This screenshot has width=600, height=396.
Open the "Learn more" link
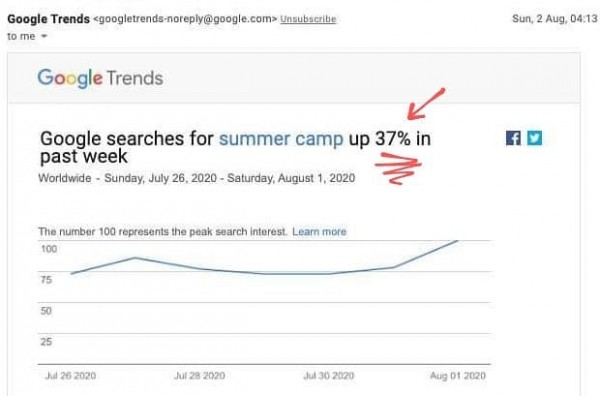pos(319,231)
